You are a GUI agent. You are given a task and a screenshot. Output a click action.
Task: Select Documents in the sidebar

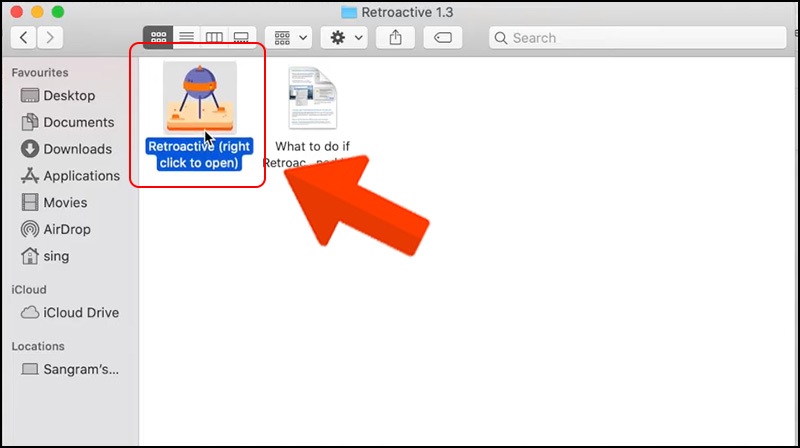78,122
